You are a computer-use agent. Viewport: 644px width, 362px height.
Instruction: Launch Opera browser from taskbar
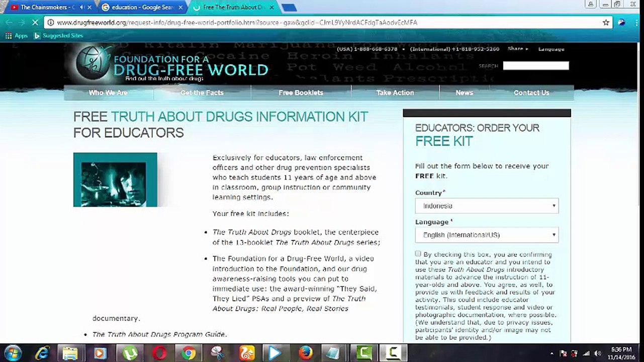[x=159, y=353]
